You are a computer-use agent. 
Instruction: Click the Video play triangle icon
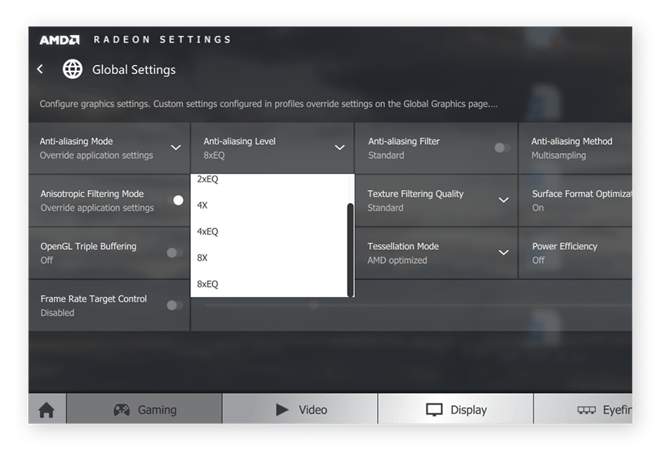point(282,410)
